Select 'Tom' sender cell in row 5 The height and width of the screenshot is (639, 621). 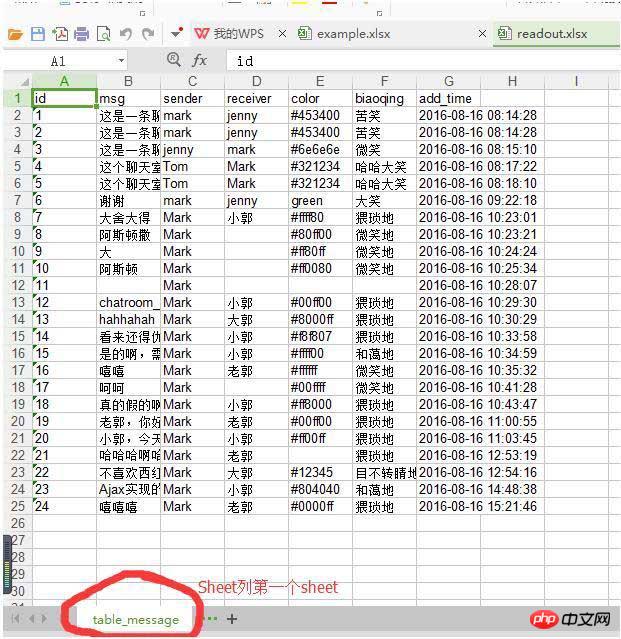tap(192, 166)
